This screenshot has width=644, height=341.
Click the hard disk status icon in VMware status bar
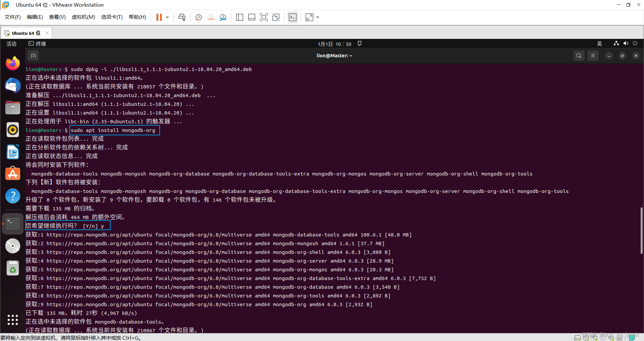pos(578,338)
